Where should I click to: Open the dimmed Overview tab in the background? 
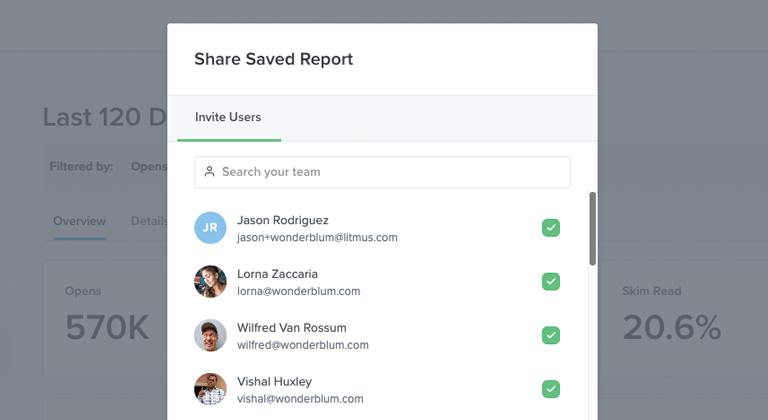79,222
